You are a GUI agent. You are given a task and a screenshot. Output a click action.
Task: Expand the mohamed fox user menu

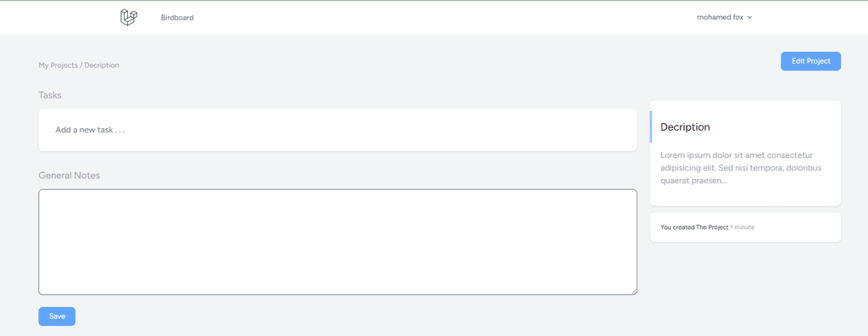[x=724, y=17]
